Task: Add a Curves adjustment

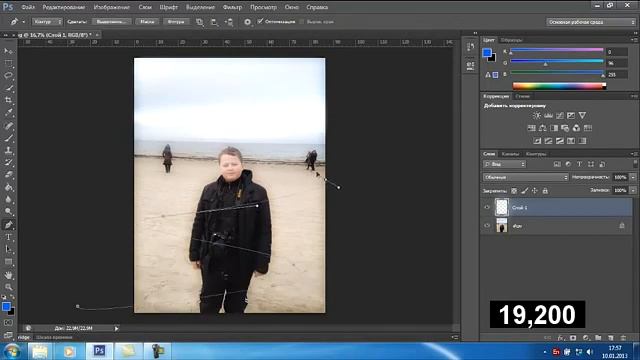Action: (560, 116)
